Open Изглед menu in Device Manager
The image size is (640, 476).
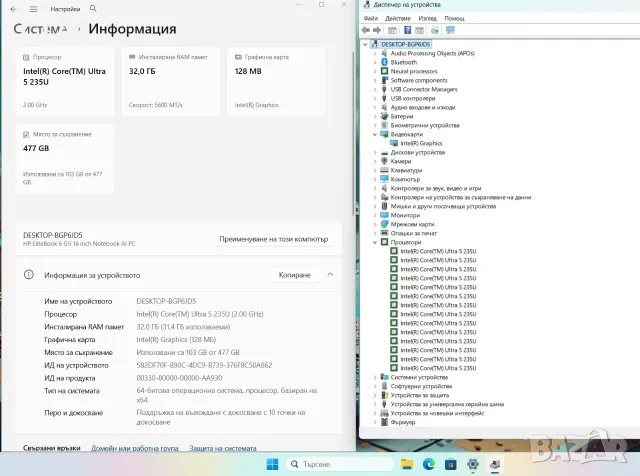tap(427, 18)
